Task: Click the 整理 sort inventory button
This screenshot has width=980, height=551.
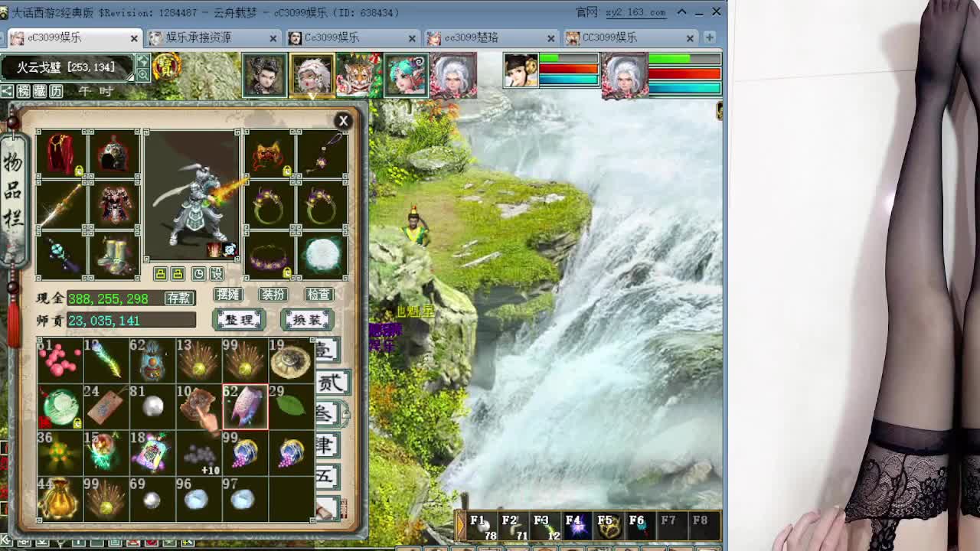Action: (239, 319)
